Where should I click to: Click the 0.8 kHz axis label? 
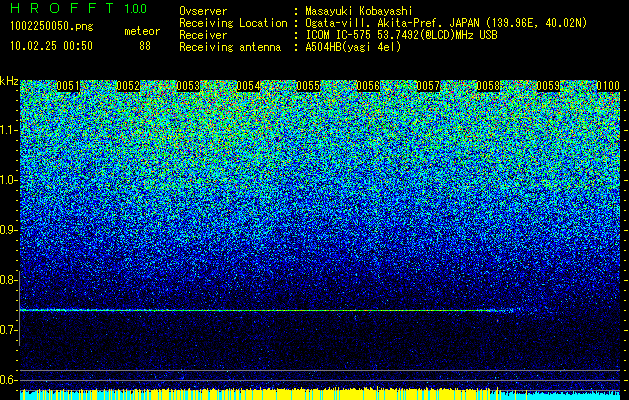(8, 280)
